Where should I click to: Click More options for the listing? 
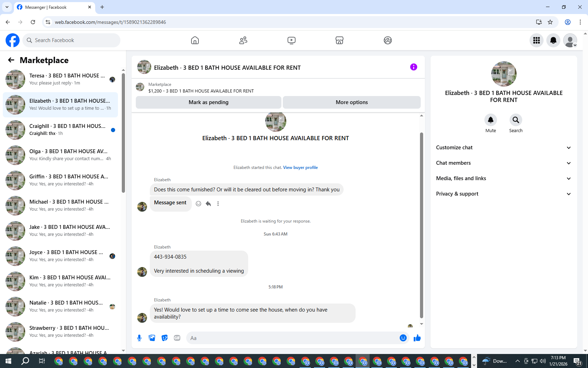[x=352, y=102]
